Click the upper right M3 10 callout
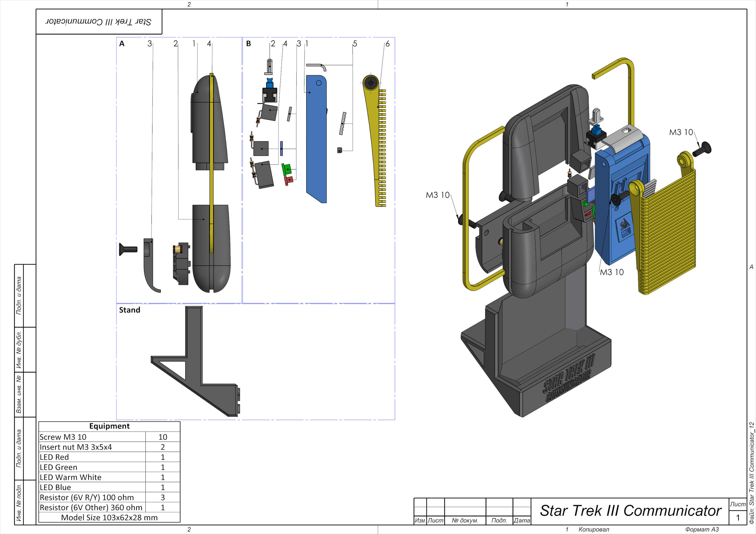 [681, 132]
